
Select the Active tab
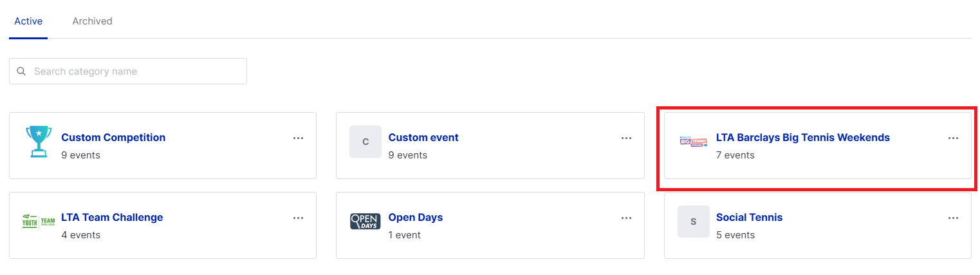(x=28, y=21)
